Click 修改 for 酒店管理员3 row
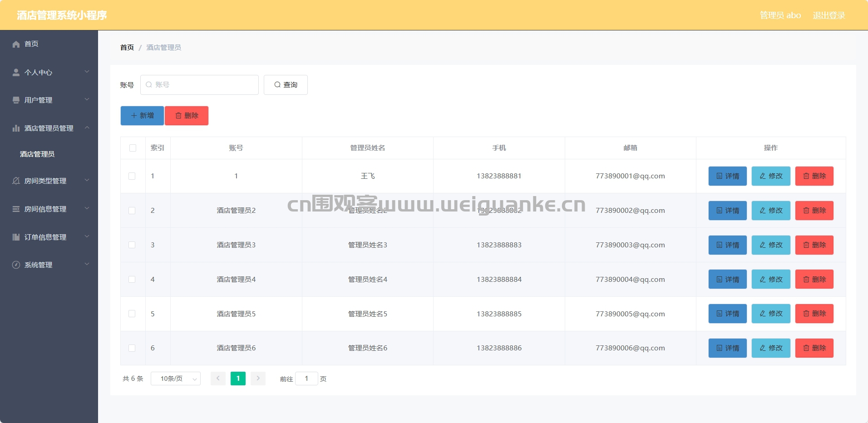The height and width of the screenshot is (423, 868). pos(771,245)
